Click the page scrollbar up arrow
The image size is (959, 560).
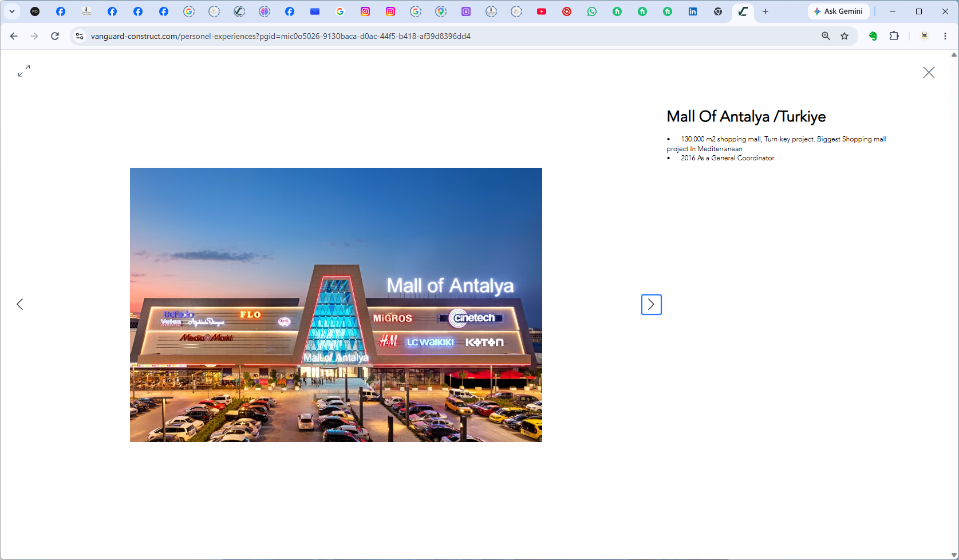coord(954,55)
